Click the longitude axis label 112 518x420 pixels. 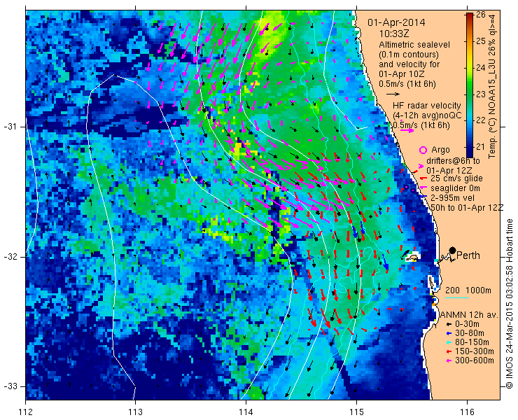[x=25, y=412]
